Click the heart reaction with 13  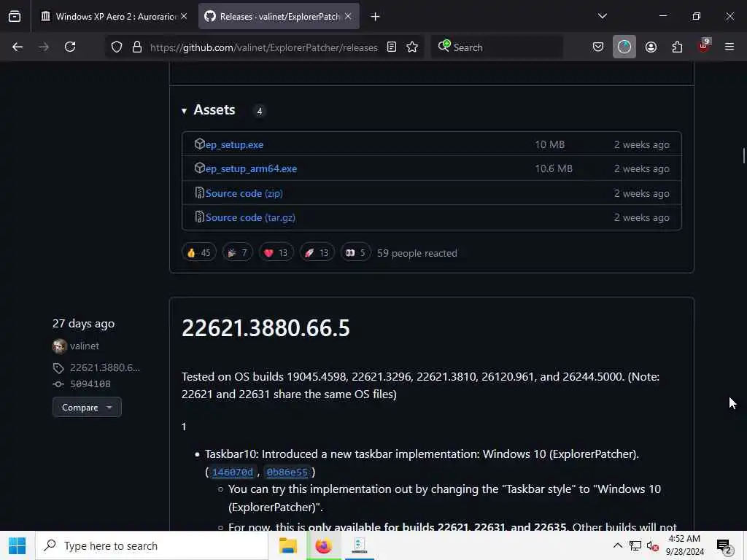(x=276, y=252)
